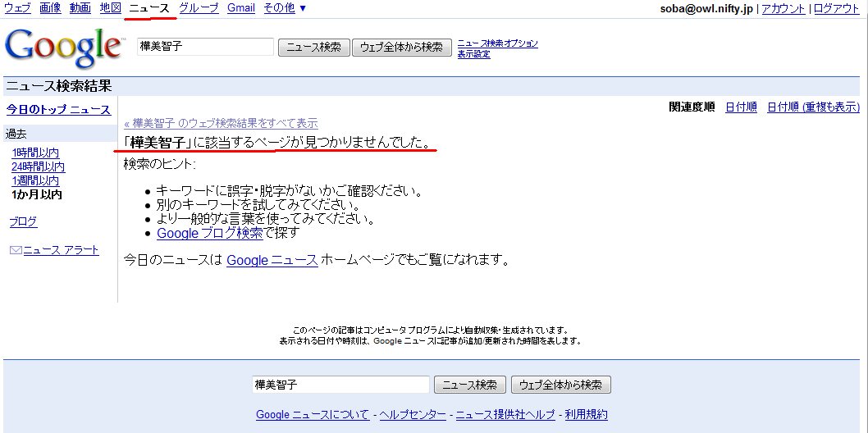Click the envelope icon beside ニュース アラート
Screen dimensions: 868x433
click(16, 250)
